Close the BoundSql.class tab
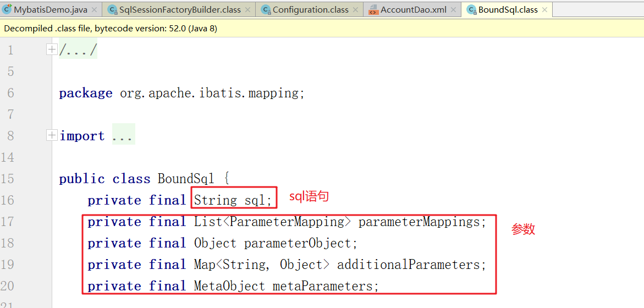Viewport: 644px width, 308px height. tap(545, 10)
